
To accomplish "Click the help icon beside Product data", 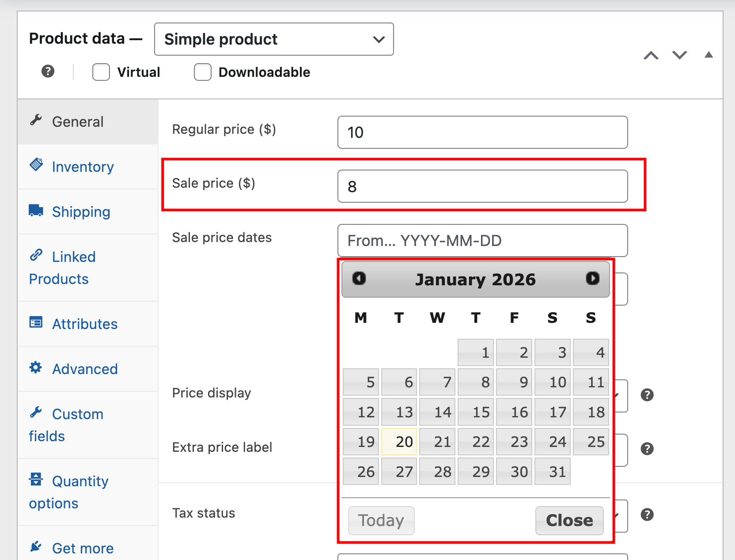I will pos(48,71).
